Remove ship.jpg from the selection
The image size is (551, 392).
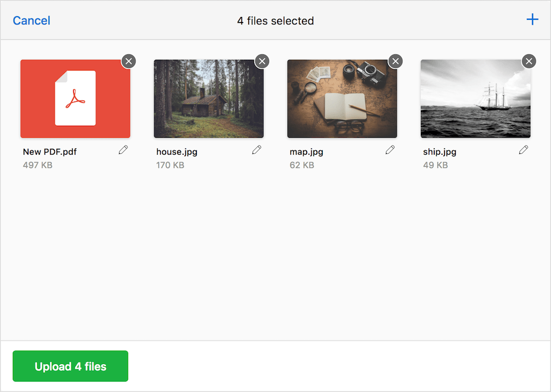[x=529, y=61]
